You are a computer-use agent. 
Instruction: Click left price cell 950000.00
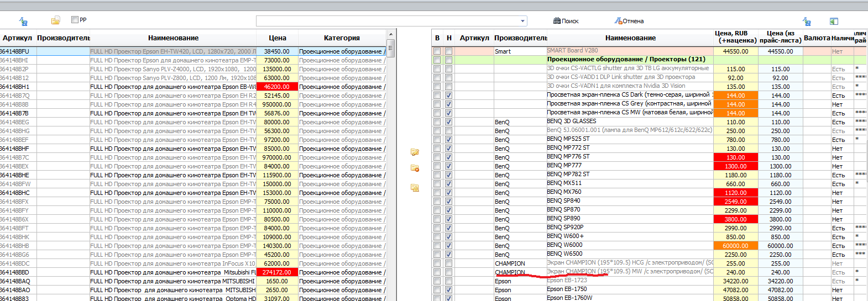[277, 104]
